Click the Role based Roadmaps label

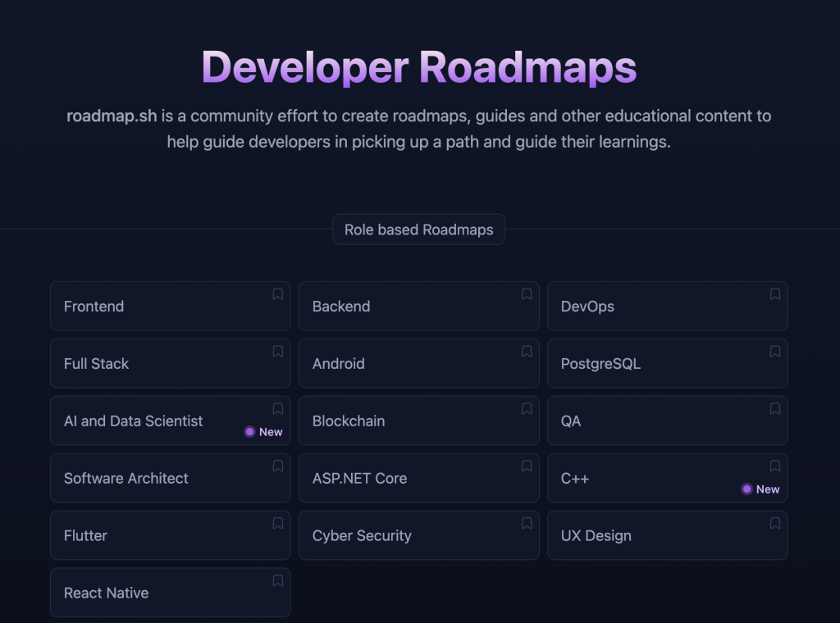[419, 230]
